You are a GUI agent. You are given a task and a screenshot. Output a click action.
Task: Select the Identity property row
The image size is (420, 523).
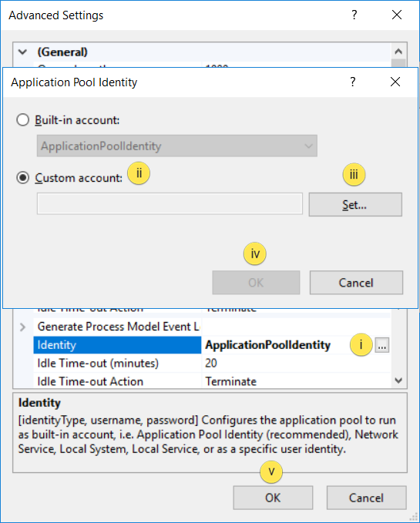pyautogui.click(x=212, y=345)
